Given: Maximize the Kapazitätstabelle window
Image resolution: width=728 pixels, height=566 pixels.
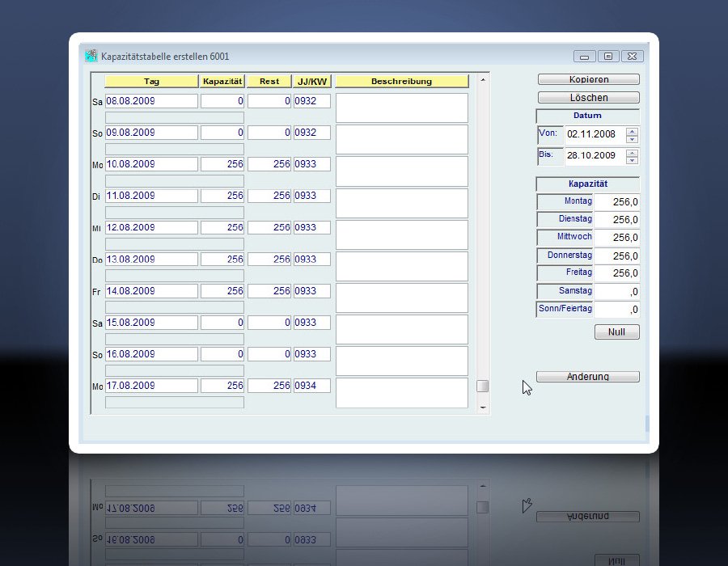Looking at the screenshot, I should (608, 57).
